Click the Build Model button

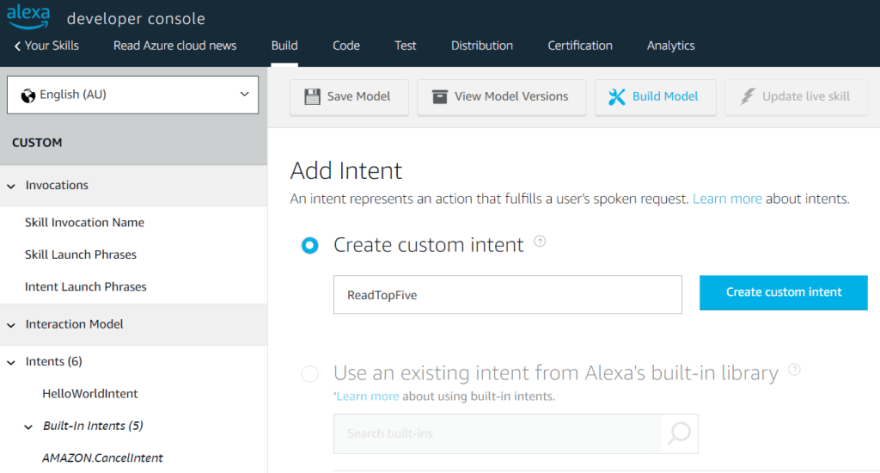(x=655, y=97)
